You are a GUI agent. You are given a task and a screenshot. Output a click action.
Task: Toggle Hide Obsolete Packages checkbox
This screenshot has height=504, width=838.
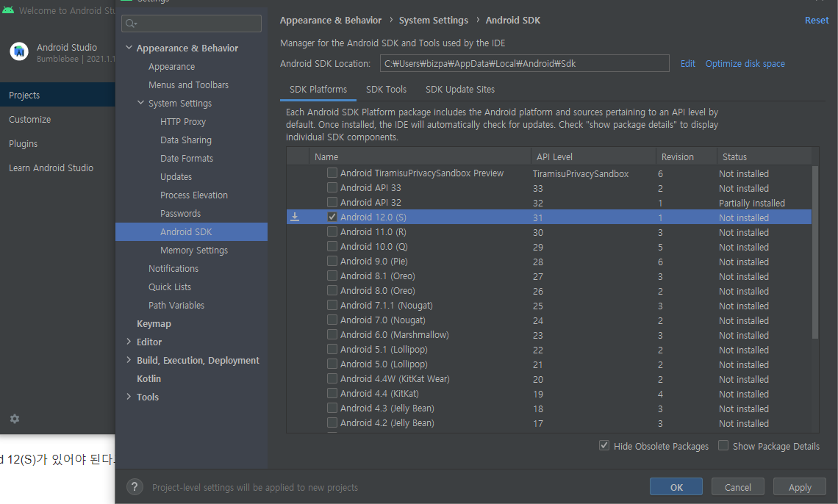coord(604,445)
